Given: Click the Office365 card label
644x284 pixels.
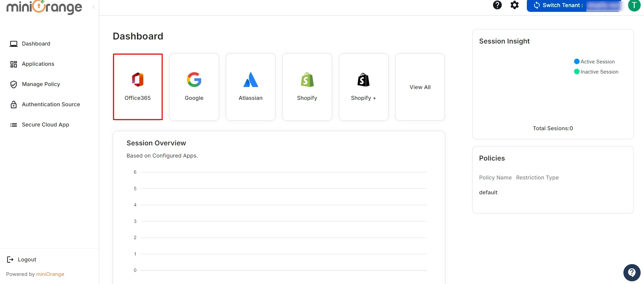Looking at the screenshot, I should coord(138,98).
